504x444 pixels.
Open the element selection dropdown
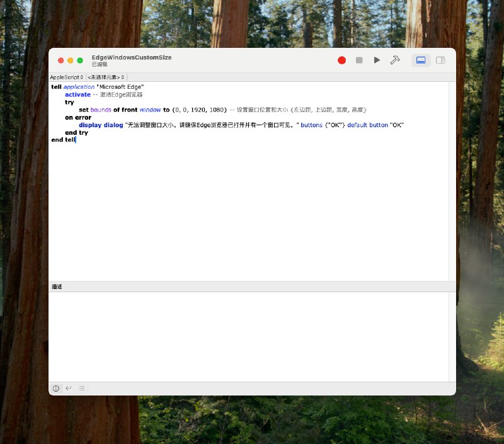click(x=106, y=77)
